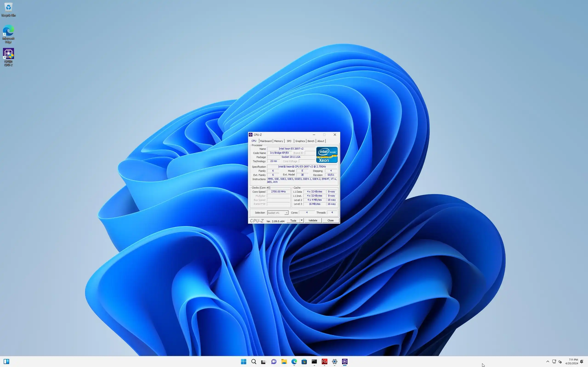Open the FG red app from the taskbar

tap(324, 361)
